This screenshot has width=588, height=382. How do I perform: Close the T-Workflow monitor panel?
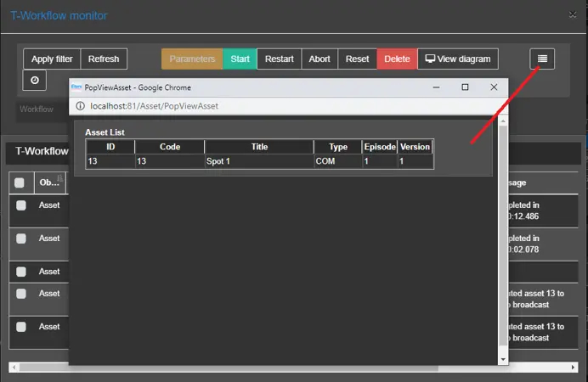coord(570,14)
